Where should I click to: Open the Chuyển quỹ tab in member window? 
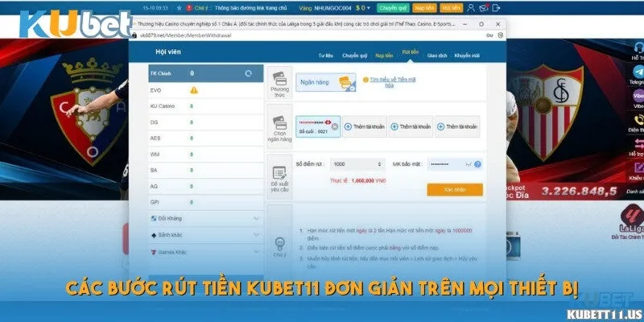coord(354,56)
